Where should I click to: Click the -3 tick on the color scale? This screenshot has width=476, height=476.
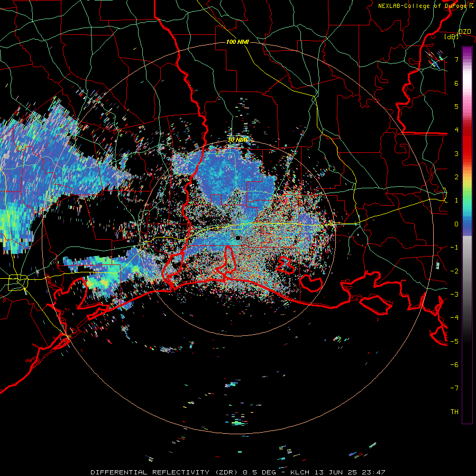454,294
